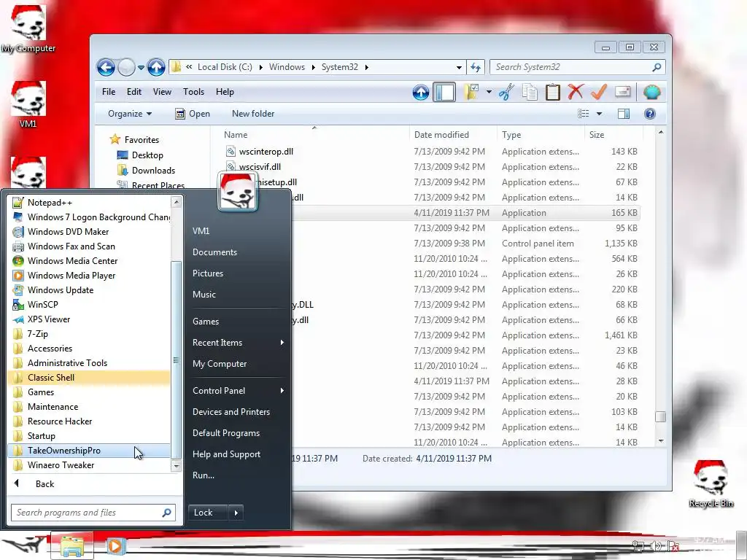The width and height of the screenshot is (747, 560).
Task: Click the orange checkmark Properties icon
Action: tap(599, 92)
